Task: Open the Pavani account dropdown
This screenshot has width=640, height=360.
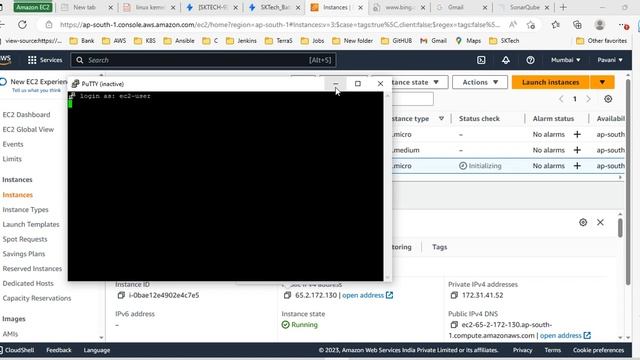Action: [610, 60]
